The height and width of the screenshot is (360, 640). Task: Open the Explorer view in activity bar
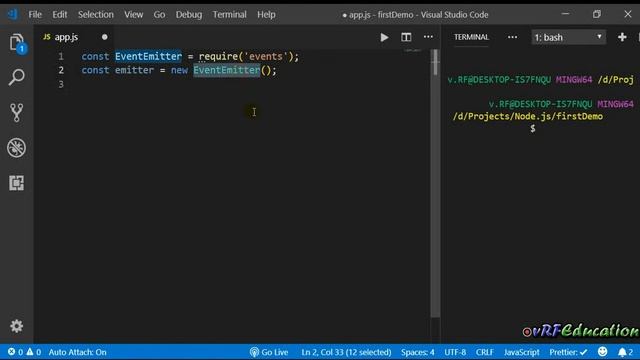point(17,42)
